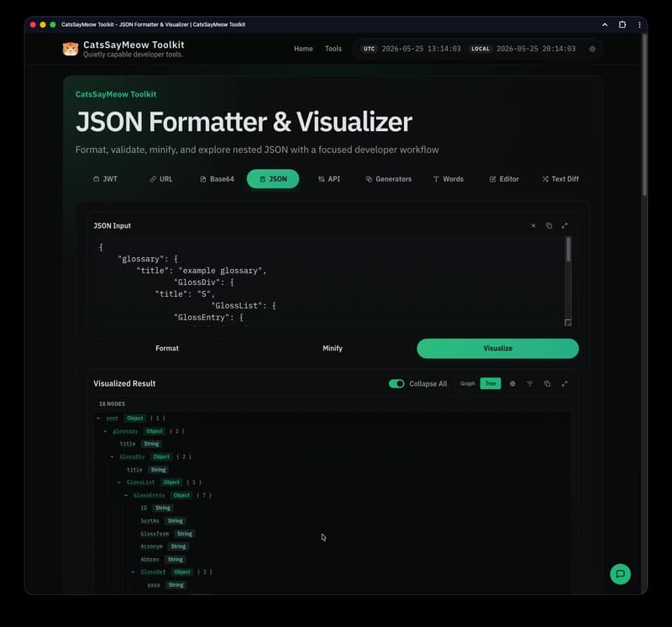Collapse the GlossDiv node
Viewport: 672px width, 627px height.
(x=113, y=456)
